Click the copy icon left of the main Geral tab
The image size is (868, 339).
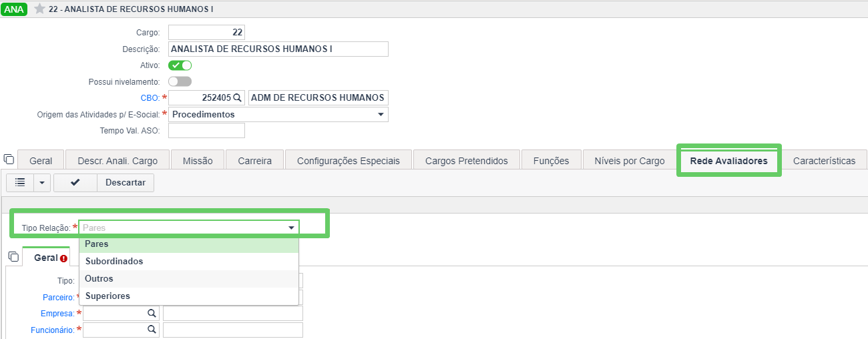[9, 159]
